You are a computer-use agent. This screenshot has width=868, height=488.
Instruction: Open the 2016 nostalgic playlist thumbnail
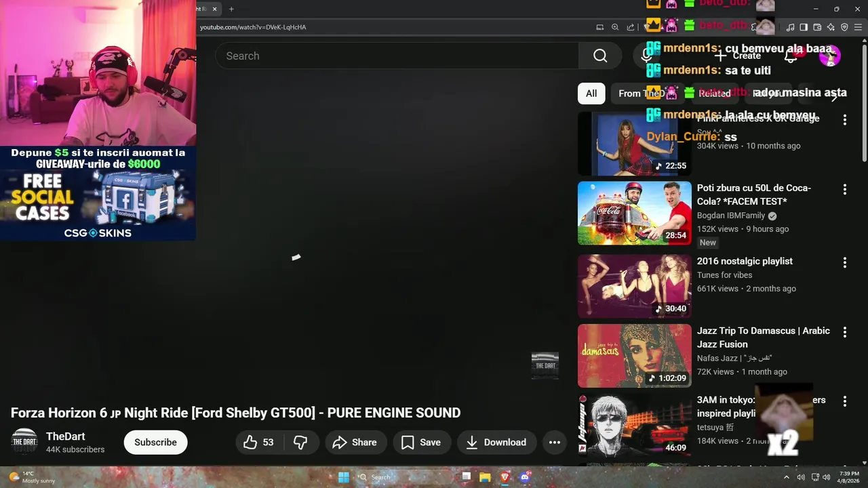click(x=635, y=286)
